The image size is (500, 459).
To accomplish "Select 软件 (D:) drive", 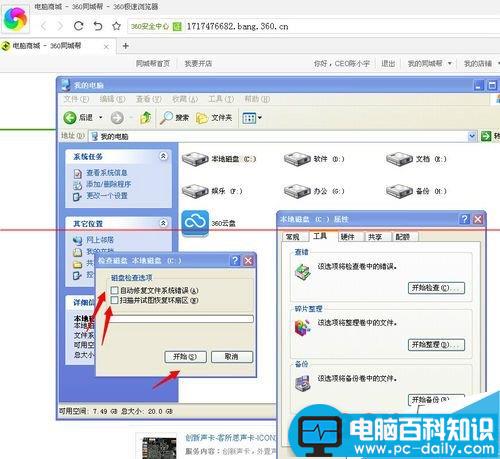I will coord(314,159).
